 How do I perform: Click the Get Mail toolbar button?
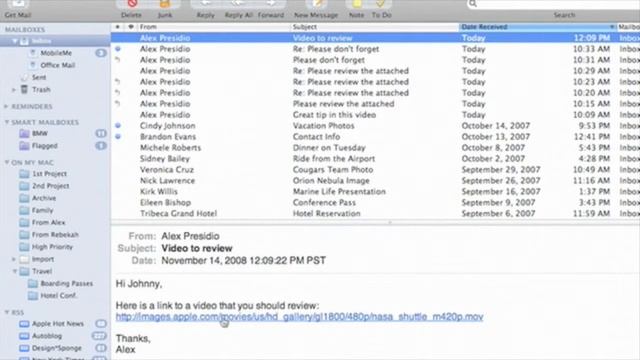[x=18, y=9]
